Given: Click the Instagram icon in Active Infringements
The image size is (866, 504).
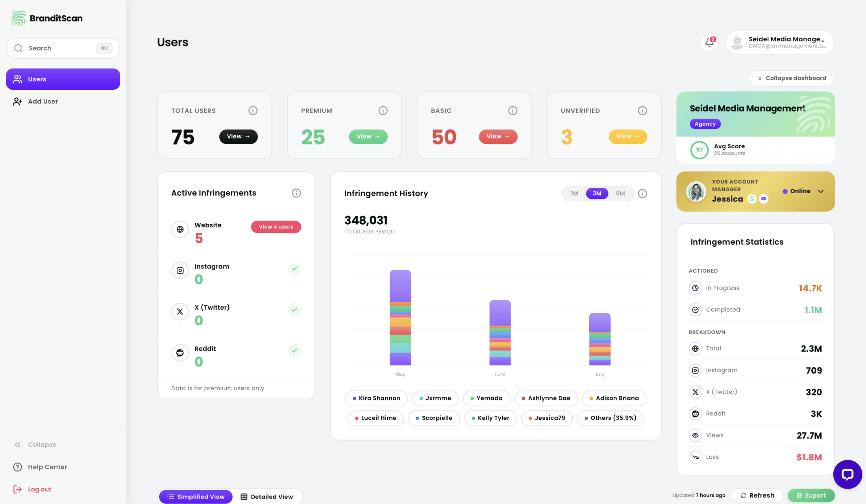Looking at the screenshot, I should (x=180, y=270).
